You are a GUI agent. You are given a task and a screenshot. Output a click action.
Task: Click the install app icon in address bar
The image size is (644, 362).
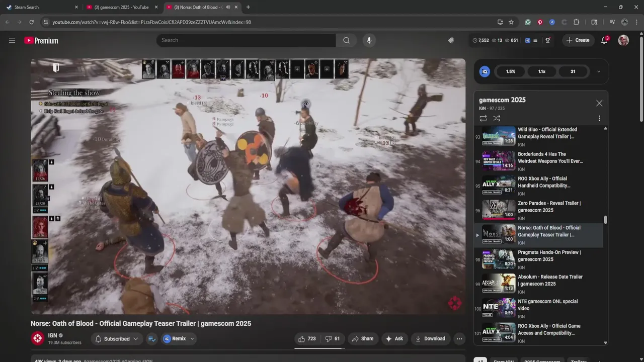click(500, 22)
